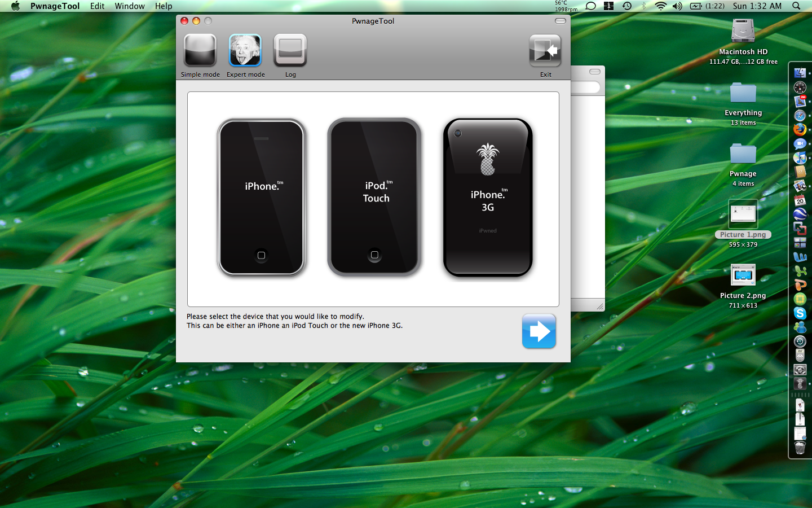The height and width of the screenshot is (508, 812).
Task: Select the Macintosh HD drive icon
Action: (743, 31)
